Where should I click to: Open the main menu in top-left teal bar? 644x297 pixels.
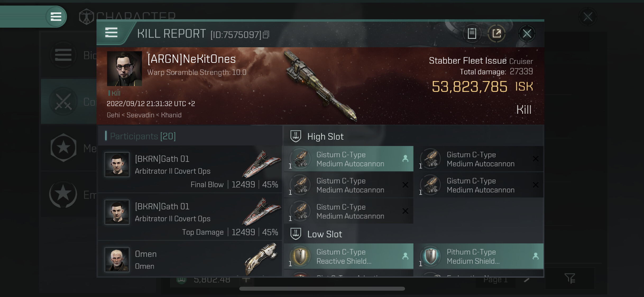[x=56, y=17]
